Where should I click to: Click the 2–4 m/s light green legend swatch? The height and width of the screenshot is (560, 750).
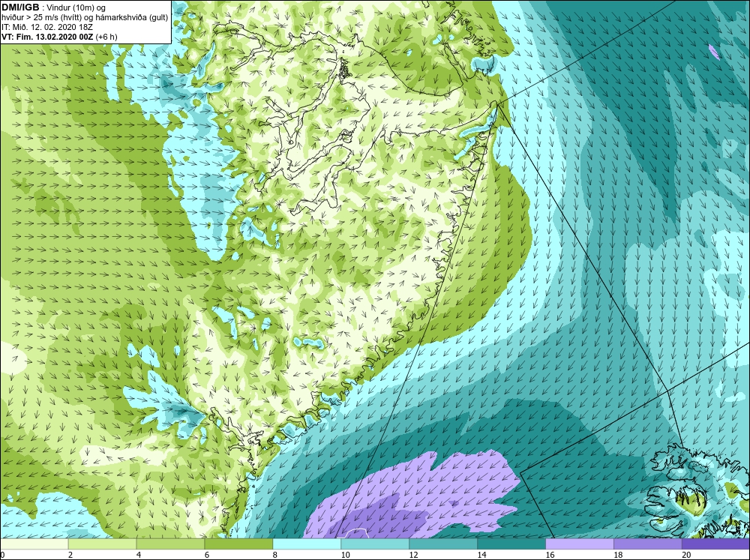tap(102, 544)
